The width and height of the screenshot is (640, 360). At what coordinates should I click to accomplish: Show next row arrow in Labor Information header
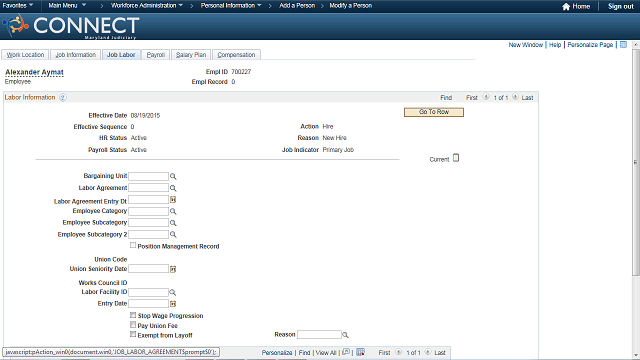coord(515,97)
